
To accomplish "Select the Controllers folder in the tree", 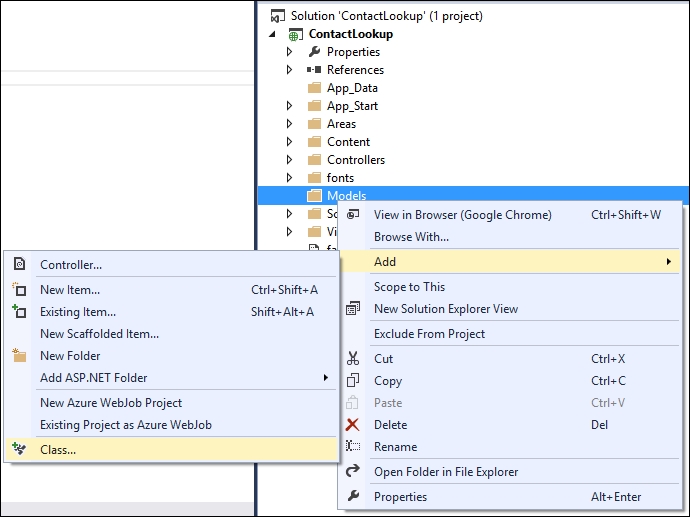I will [x=355, y=160].
